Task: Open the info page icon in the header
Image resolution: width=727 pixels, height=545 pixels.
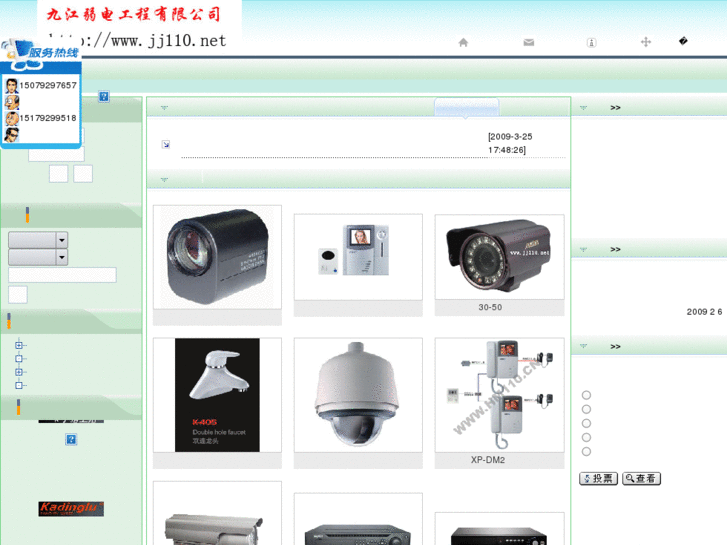Action: coord(591,43)
